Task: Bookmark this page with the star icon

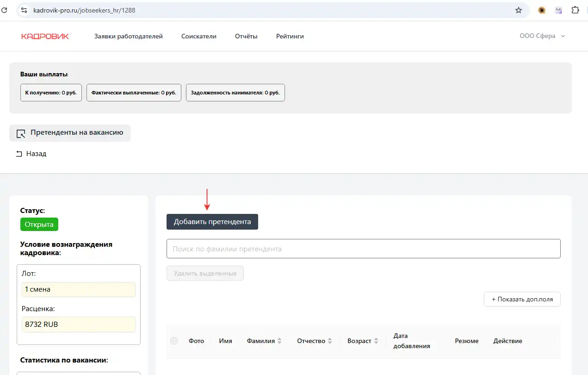Action: pyautogui.click(x=519, y=10)
